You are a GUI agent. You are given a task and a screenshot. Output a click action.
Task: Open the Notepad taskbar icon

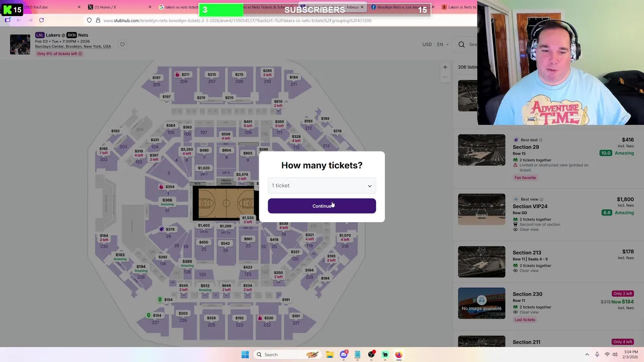(x=357, y=354)
